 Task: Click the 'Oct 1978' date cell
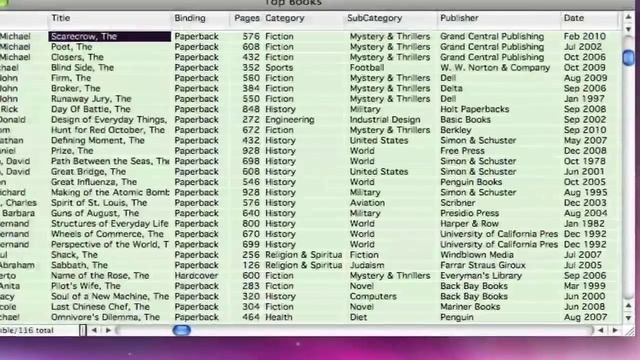pyautogui.click(x=584, y=161)
